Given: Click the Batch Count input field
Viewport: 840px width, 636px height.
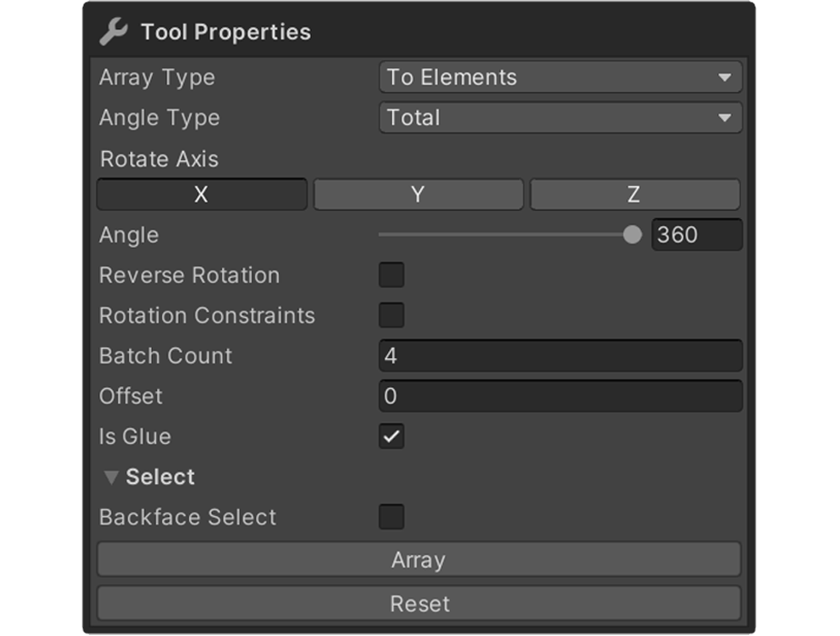Looking at the screenshot, I should click(560, 355).
